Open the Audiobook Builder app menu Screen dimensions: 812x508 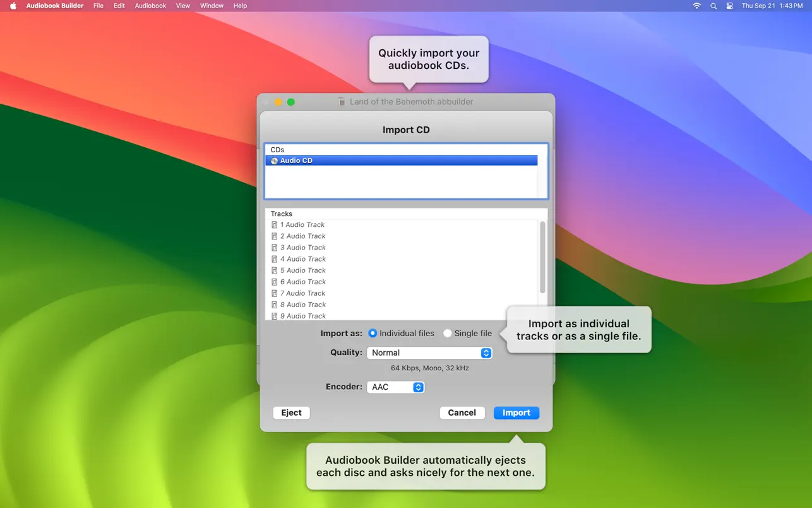[55, 6]
